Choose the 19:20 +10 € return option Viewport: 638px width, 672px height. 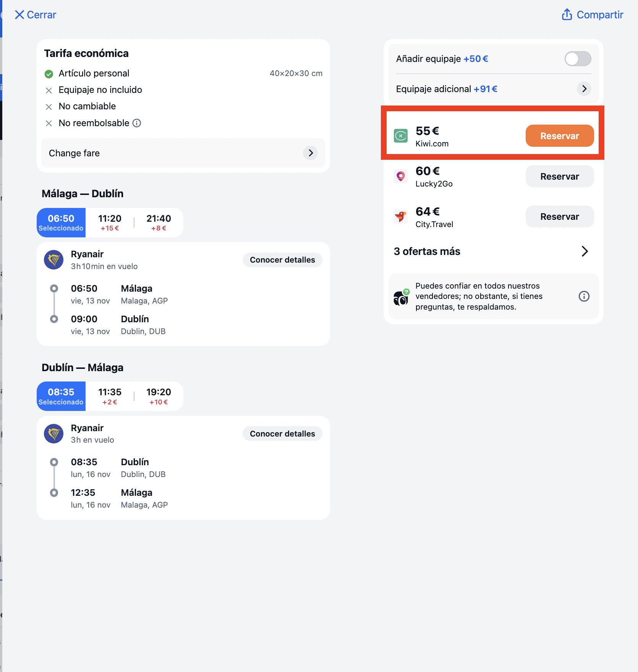(x=159, y=396)
